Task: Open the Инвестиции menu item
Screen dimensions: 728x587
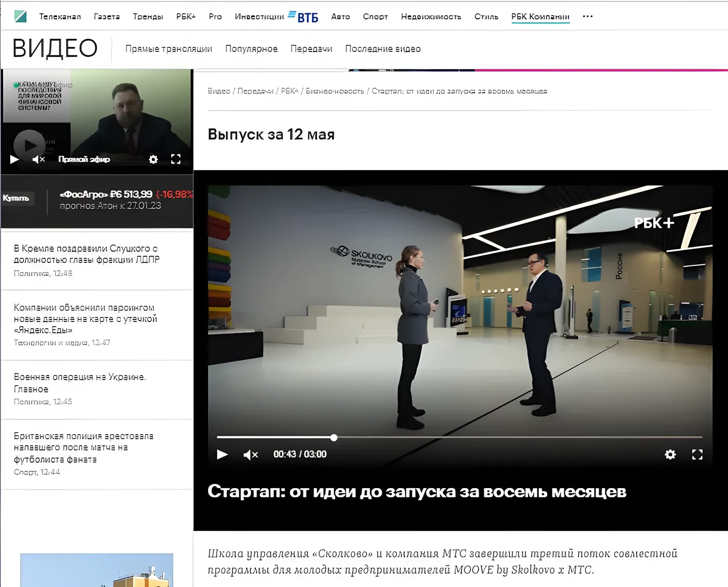Action: 259,16
